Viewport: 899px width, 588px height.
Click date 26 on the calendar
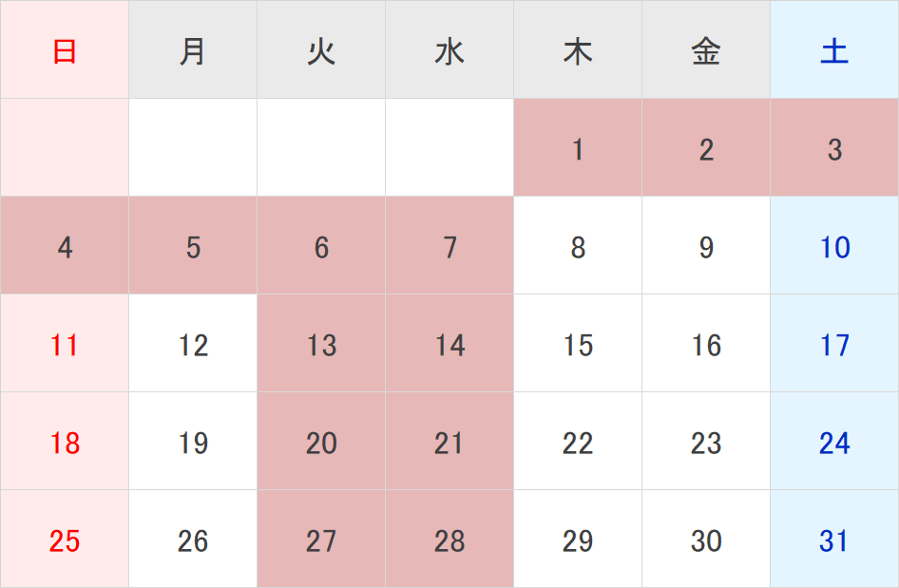[193, 541]
